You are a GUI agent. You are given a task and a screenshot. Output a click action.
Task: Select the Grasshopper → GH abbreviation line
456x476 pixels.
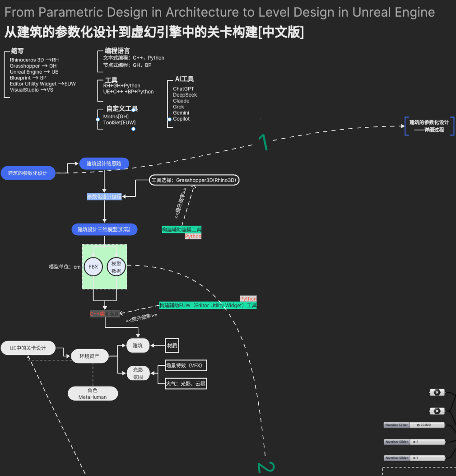[33, 66]
